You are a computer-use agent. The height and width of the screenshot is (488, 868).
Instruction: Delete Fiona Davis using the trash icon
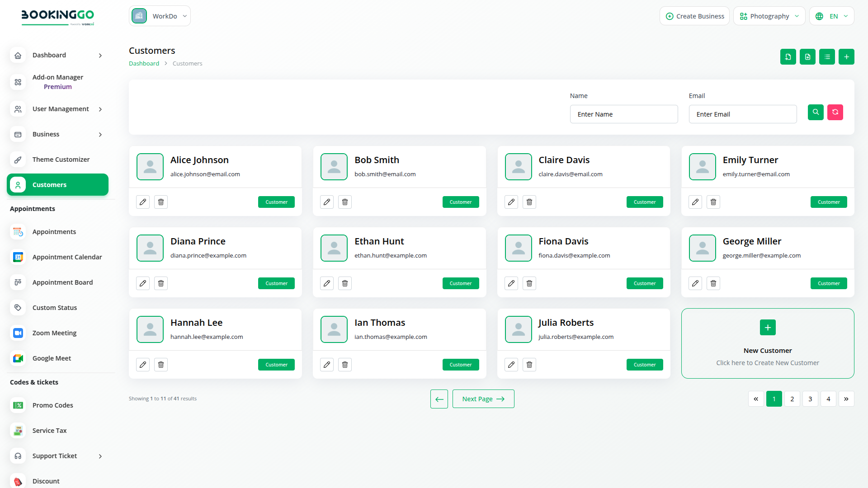529,283
